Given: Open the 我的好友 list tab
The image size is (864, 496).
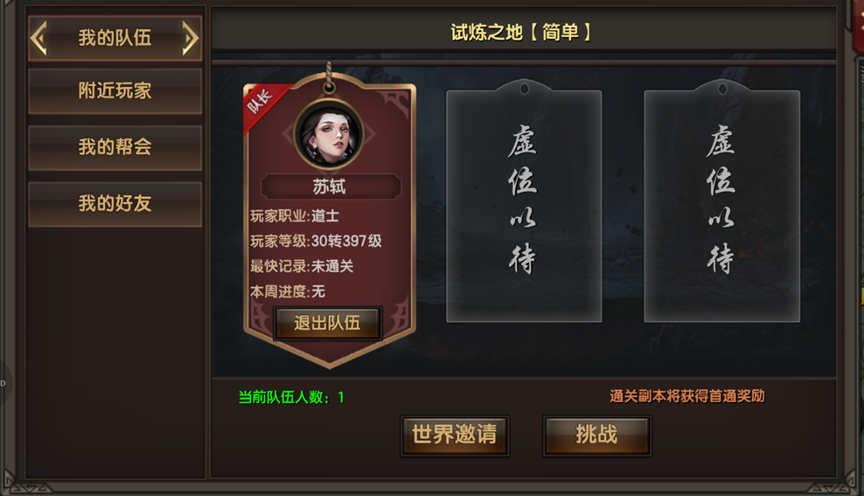Looking at the screenshot, I should (x=115, y=204).
